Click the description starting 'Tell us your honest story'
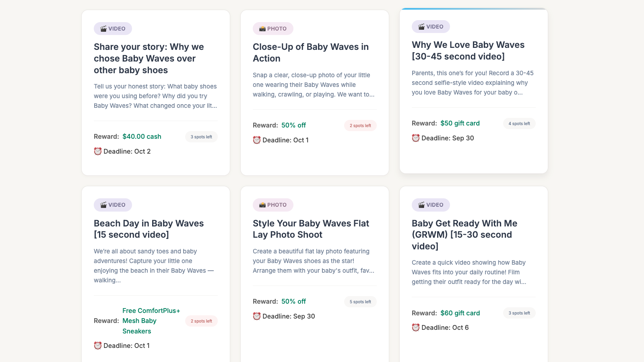This screenshot has height=362, width=644. [155, 96]
